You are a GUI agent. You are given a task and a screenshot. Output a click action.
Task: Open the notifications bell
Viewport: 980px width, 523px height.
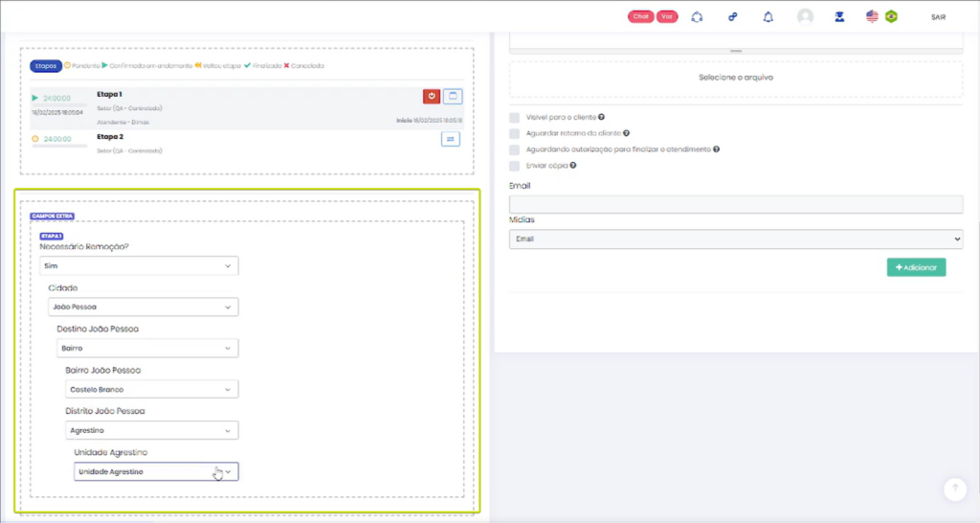tap(768, 17)
